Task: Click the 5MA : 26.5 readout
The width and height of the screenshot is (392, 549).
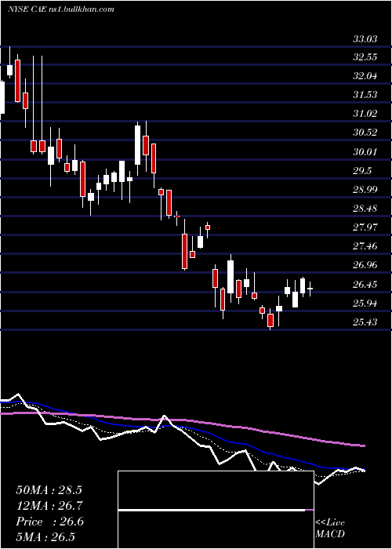Action: (x=45, y=537)
